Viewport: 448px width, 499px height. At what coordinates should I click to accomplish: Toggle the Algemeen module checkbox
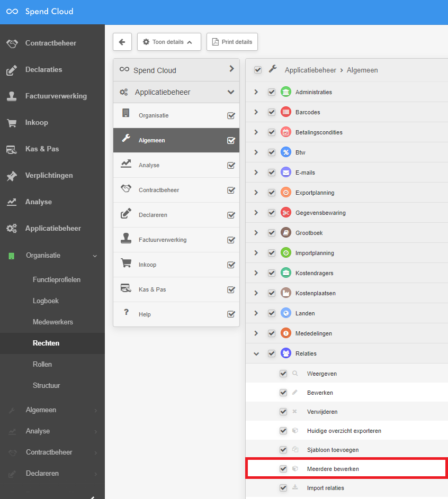231,140
